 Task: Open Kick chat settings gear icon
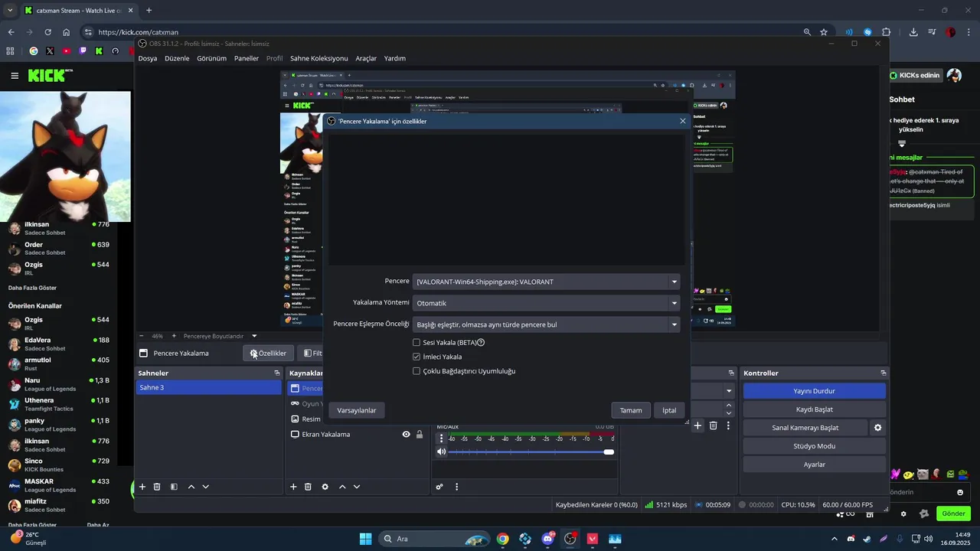[903, 514]
